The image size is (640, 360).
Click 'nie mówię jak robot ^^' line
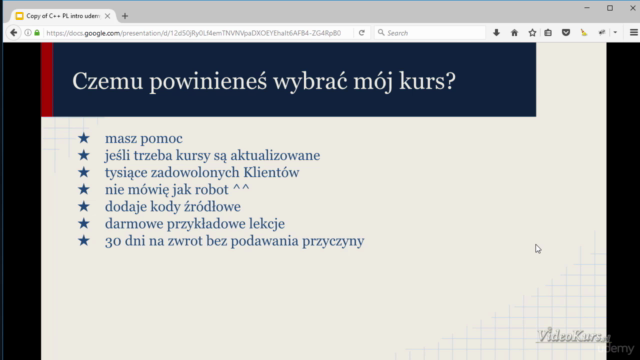coord(177,189)
